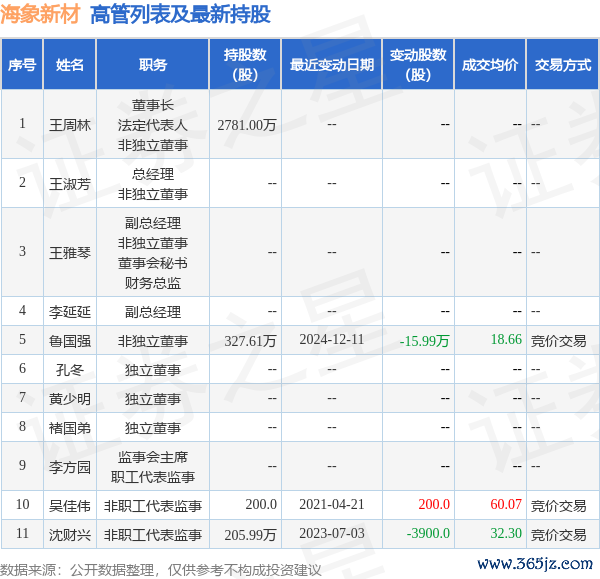Screen dimensions: 600x579
Task: Click the 监事会主席 position text
Action: coord(153,457)
